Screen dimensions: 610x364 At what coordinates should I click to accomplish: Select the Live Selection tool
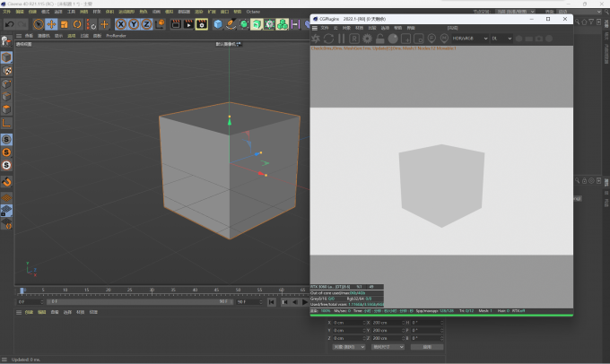click(38, 24)
